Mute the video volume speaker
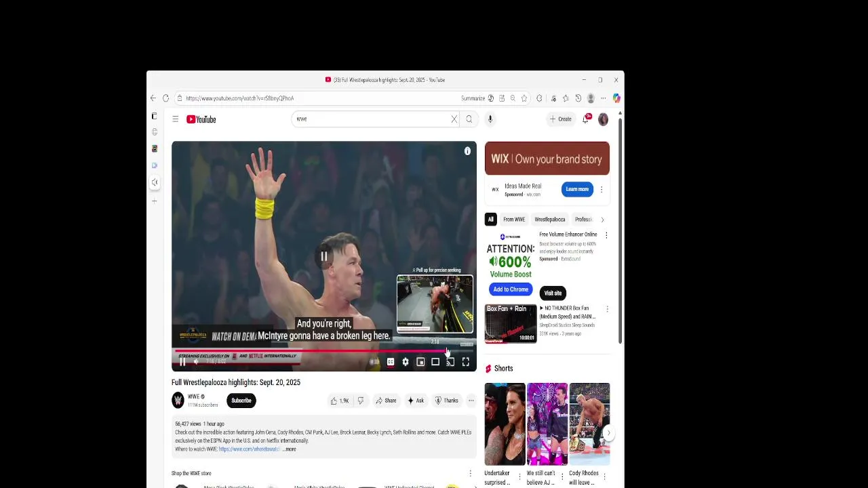Viewport: 868px width, 488px height. point(197,362)
